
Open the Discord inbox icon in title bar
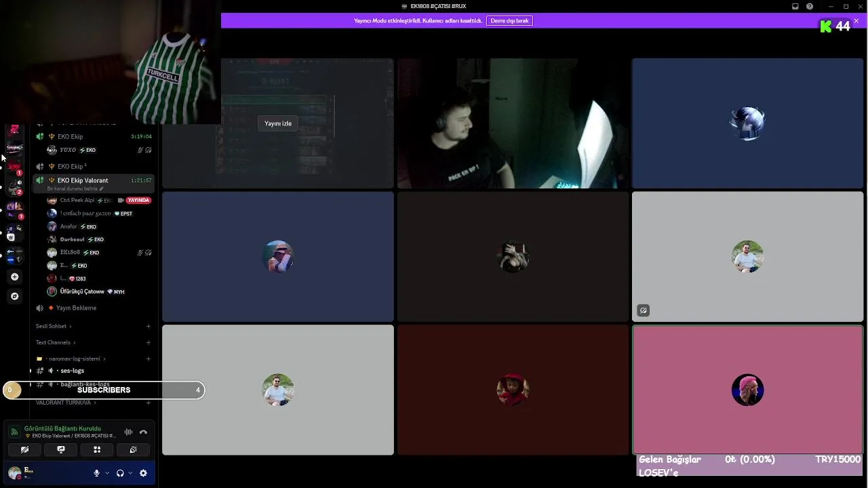pyautogui.click(x=795, y=6)
